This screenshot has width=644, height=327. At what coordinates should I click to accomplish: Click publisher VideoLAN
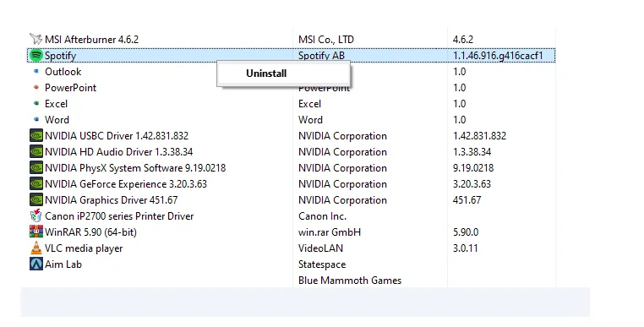[x=321, y=248]
